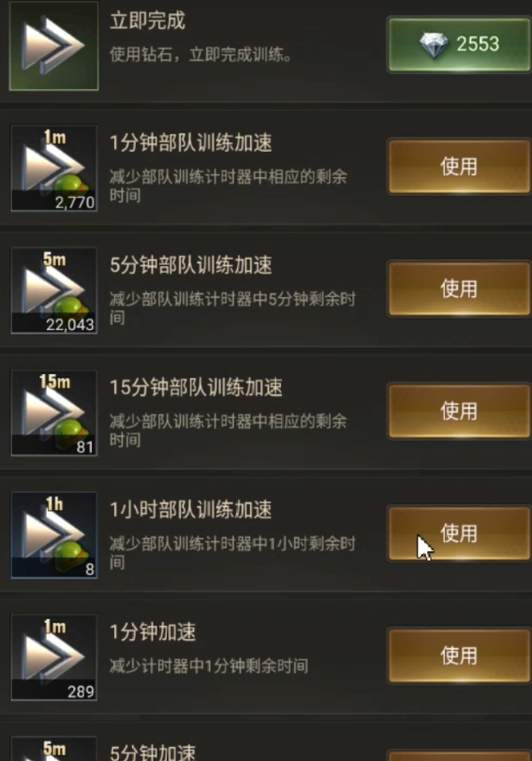Select the 1m troop training speedup icon
The width and height of the screenshot is (532, 761).
coord(53,168)
